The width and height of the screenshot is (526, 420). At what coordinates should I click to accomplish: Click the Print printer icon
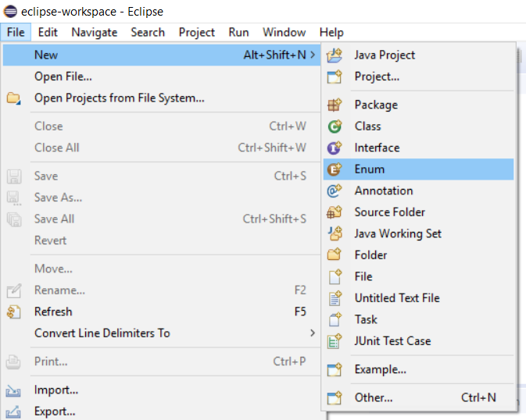pyautogui.click(x=14, y=361)
